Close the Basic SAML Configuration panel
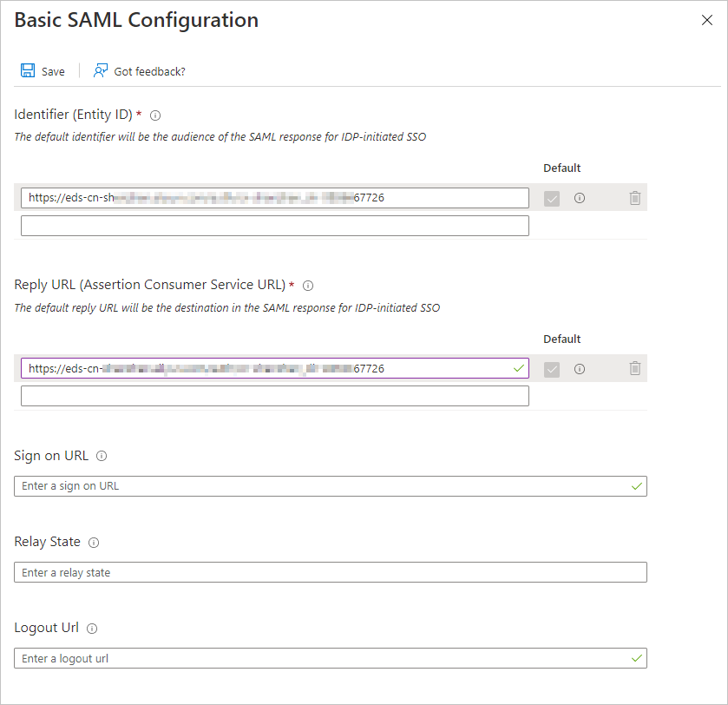 click(707, 20)
